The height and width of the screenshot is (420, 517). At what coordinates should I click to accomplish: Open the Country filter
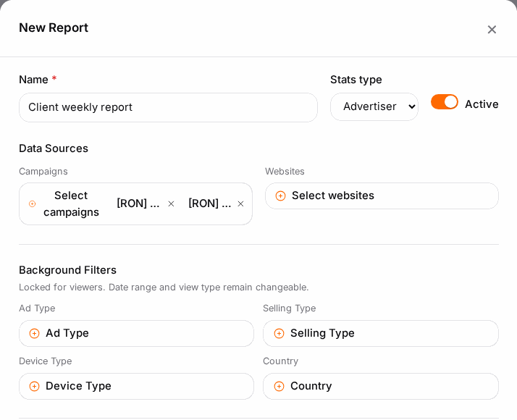pyautogui.click(x=380, y=386)
